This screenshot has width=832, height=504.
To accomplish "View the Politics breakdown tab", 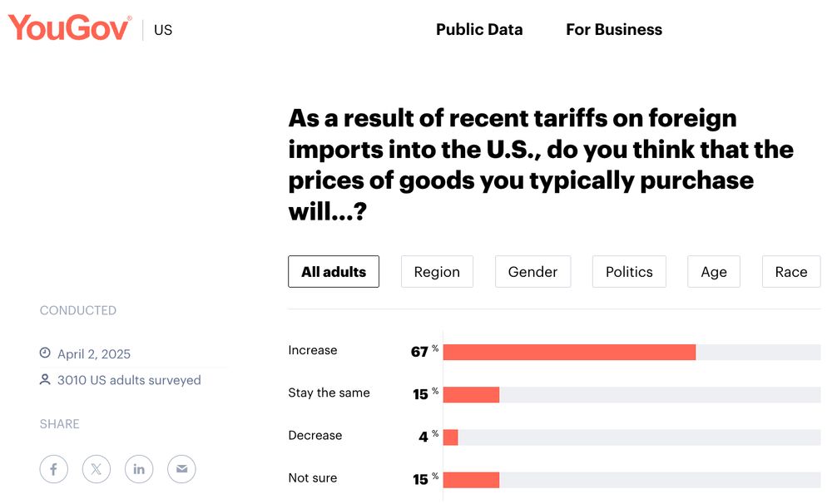I will point(629,272).
